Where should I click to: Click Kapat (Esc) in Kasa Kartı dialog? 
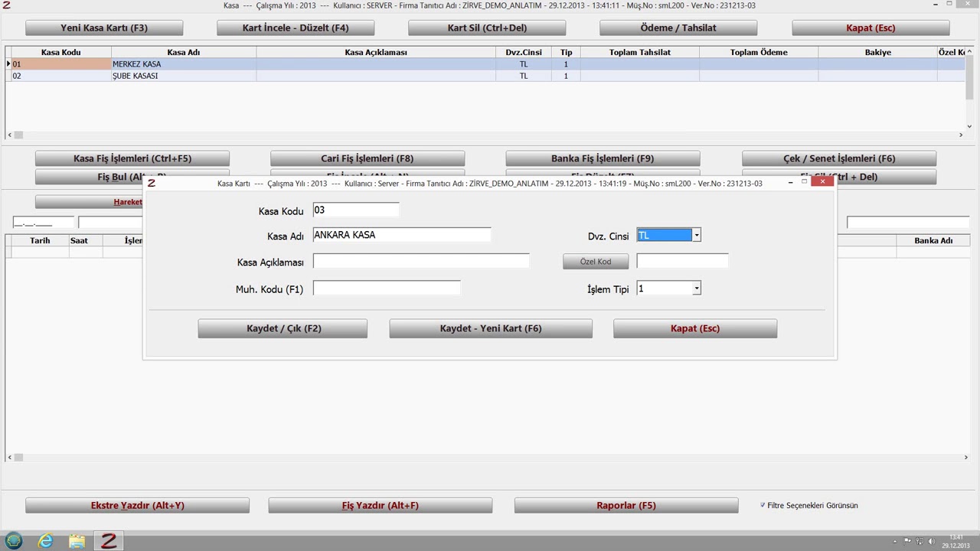click(695, 328)
